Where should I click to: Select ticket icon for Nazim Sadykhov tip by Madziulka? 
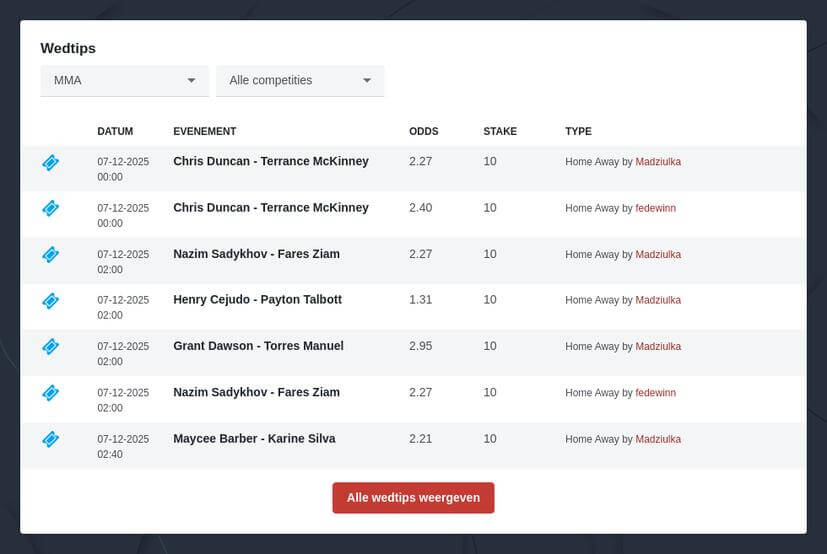(x=51, y=254)
